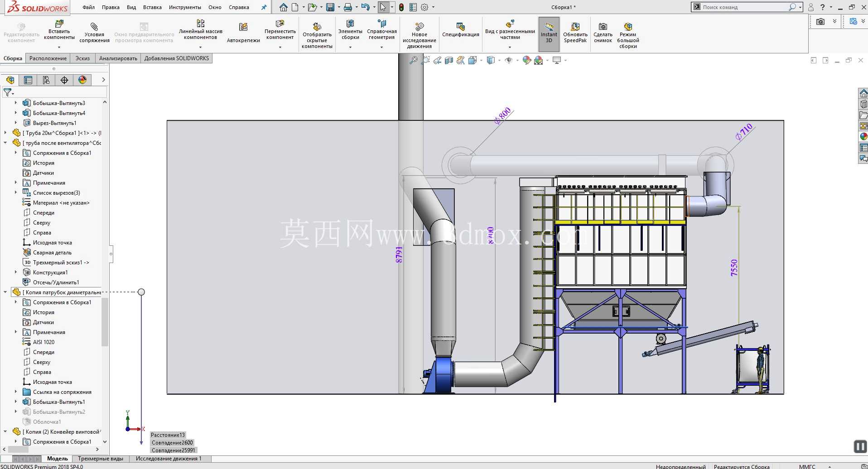This screenshot has width=868, height=469.
Task: Click Обновить SpeedPak icon
Action: click(575, 27)
